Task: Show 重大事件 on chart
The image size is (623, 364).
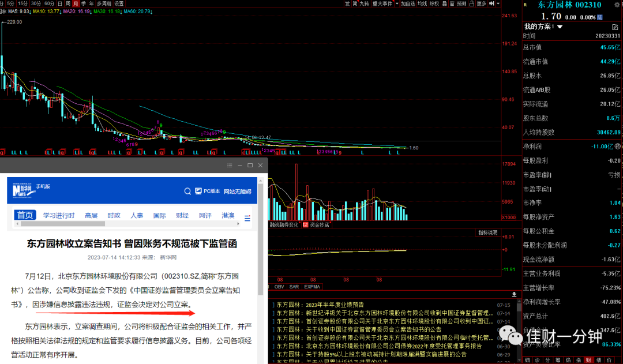Action: pyautogui.click(x=382, y=3)
